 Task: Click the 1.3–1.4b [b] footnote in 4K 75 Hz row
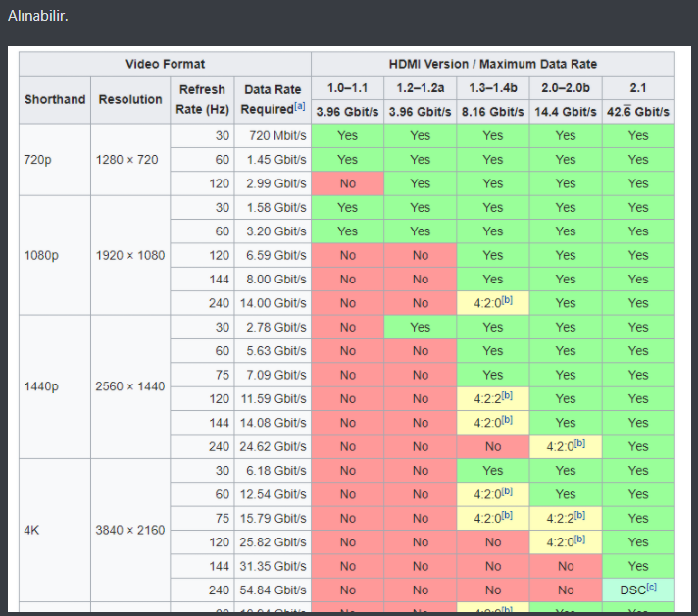tap(507, 515)
